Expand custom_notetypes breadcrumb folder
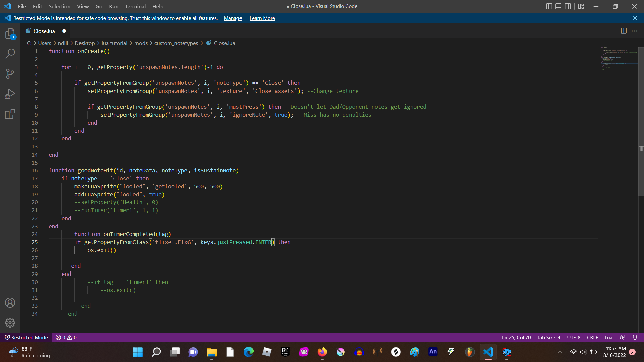644x362 pixels. click(176, 43)
